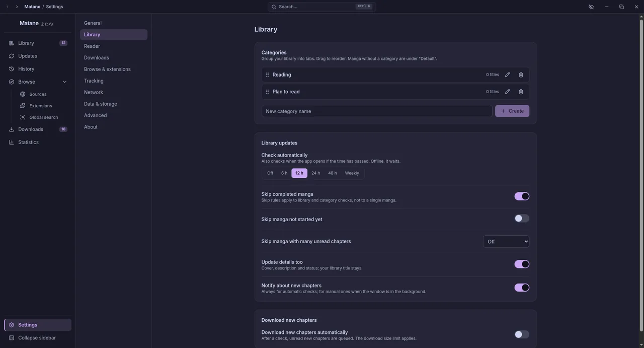The image size is (644, 348).
Task: Select Library settings tab
Action: click(114, 35)
